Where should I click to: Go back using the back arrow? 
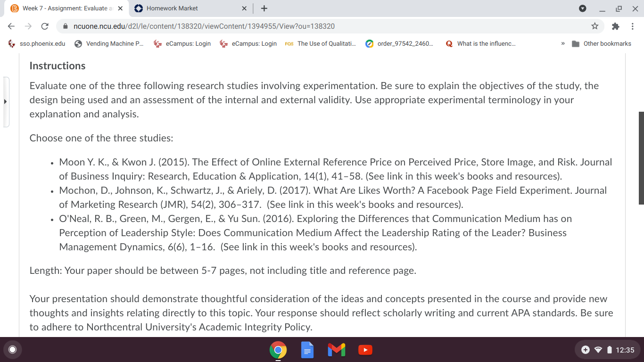(x=11, y=26)
